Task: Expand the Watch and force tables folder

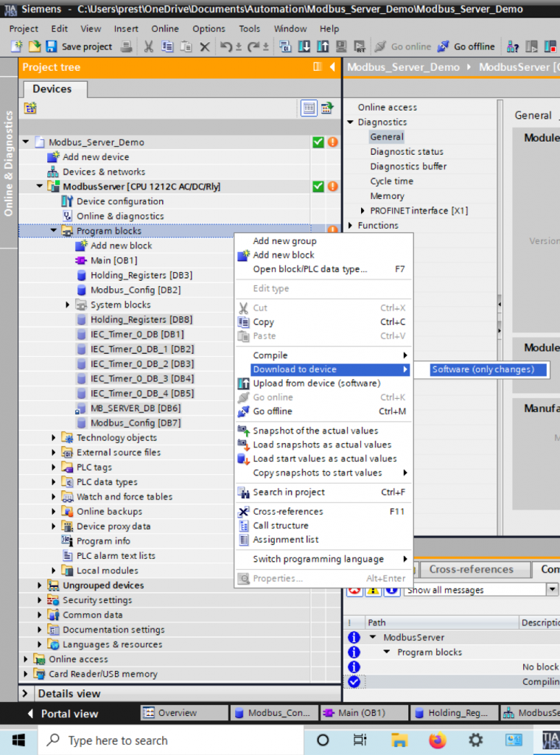Action: point(54,496)
